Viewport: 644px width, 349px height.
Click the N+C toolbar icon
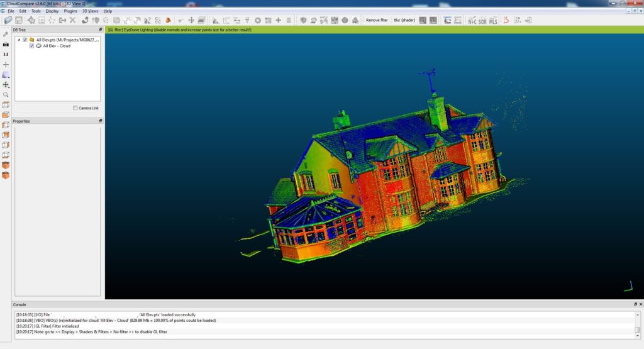472,20
